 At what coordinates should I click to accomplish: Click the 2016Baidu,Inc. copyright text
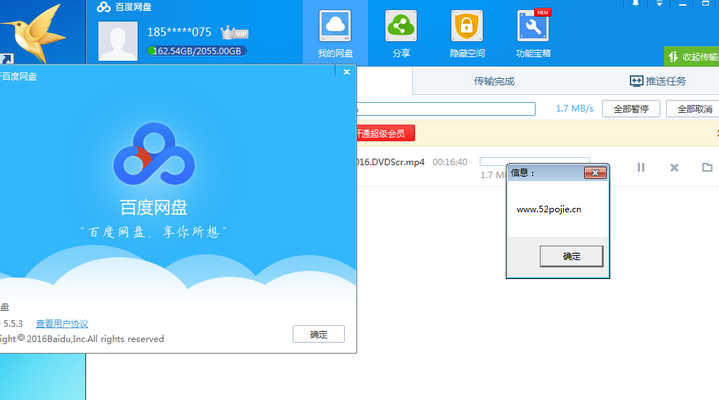click(95, 339)
